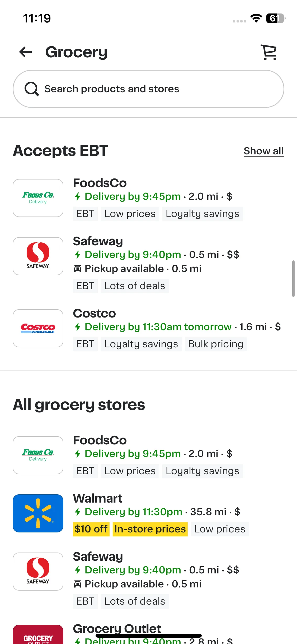Tap the back arrow icon
Viewport: 297px width, 644px height.
25,52
